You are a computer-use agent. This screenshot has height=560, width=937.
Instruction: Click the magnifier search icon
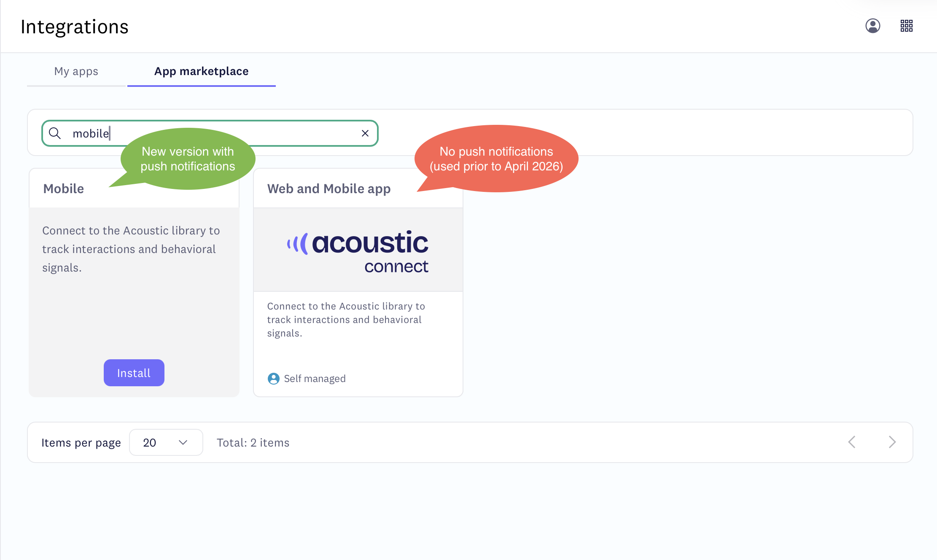pos(55,133)
